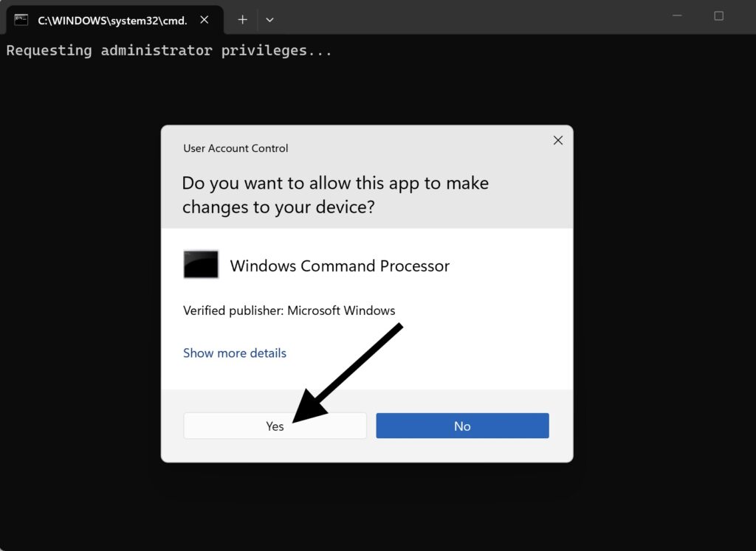Click the Windows Command Processor app name
The width and height of the screenshot is (756, 551).
click(x=340, y=266)
